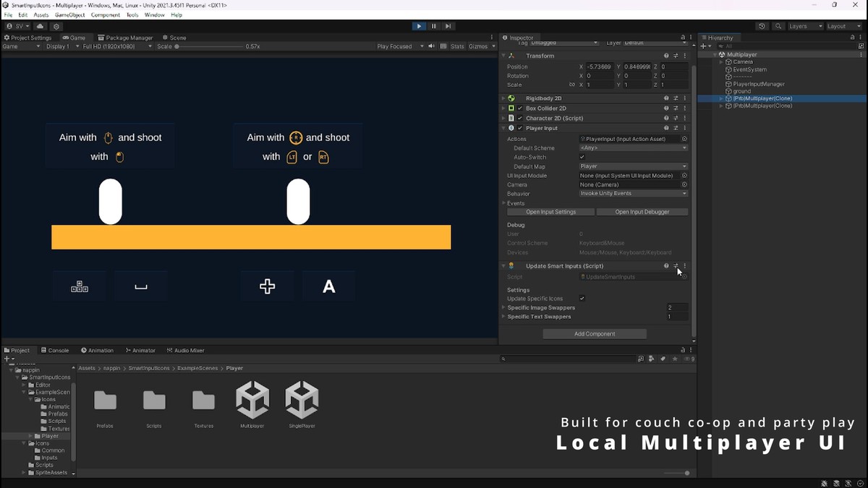868x488 pixels.
Task: Open the Default Map dropdown showing Player
Action: (x=633, y=166)
